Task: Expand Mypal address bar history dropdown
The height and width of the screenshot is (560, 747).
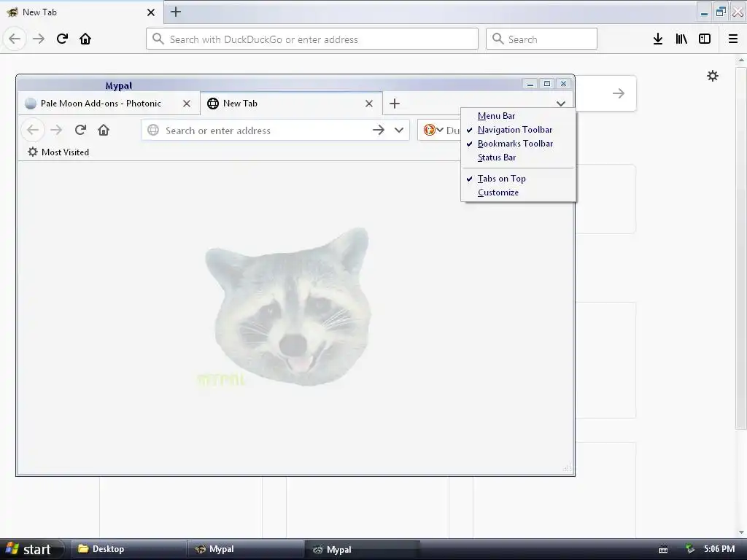Action: point(399,130)
